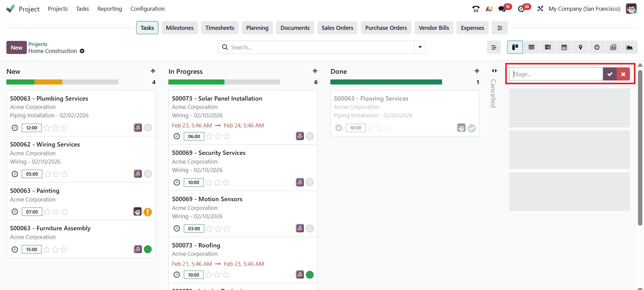The width and height of the screenshot is (644, 290).
Task: Open timer clock on Solar Panel Installation card
Action: 177,136
